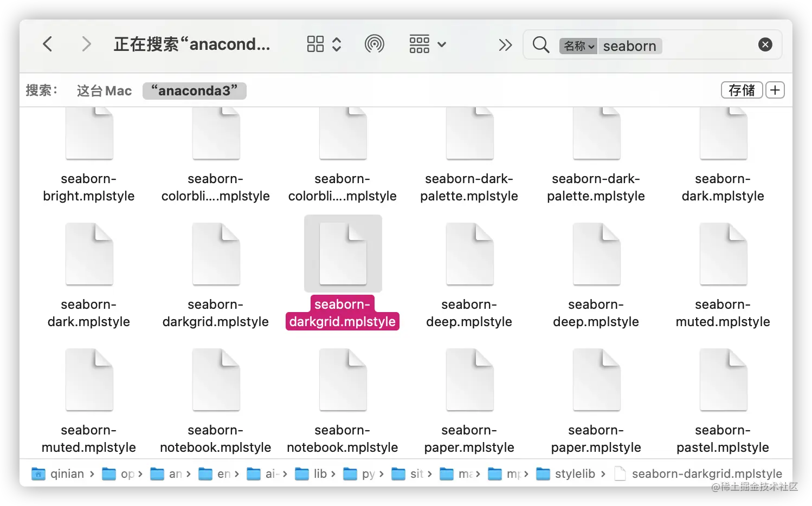Save the search with 存储 button
Viewport: 812px width, 506px height.
click(742, 90)
